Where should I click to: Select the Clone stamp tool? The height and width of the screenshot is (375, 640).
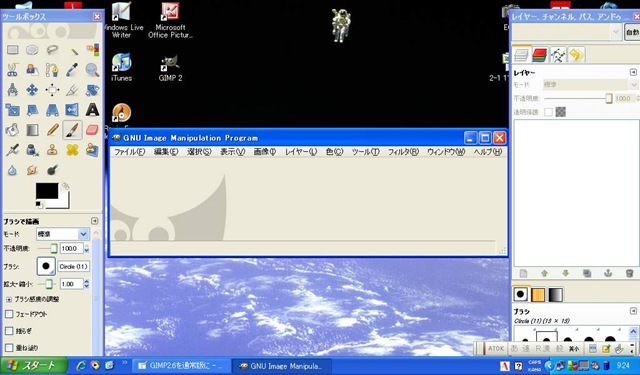pyautogui.click(x=52, y=150)
